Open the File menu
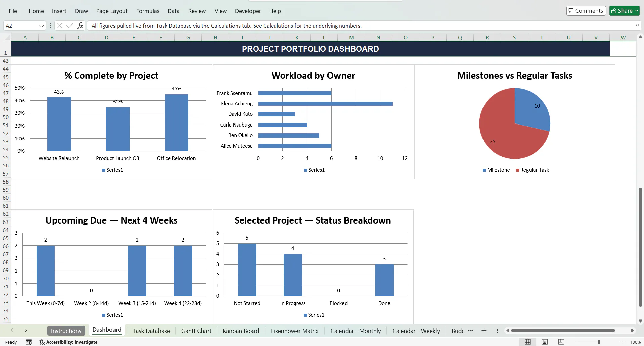The width and height of the screenshot is (644, 346). pos(13,11)
